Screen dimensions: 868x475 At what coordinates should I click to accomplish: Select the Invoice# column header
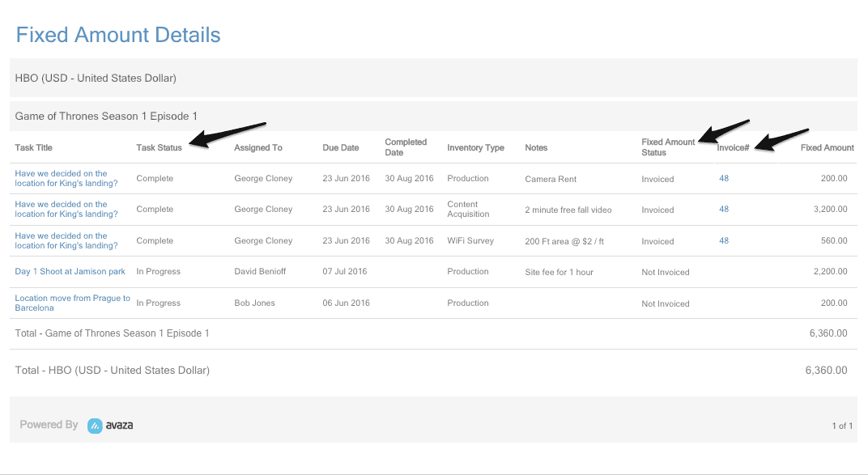click(x=733, y=148)
